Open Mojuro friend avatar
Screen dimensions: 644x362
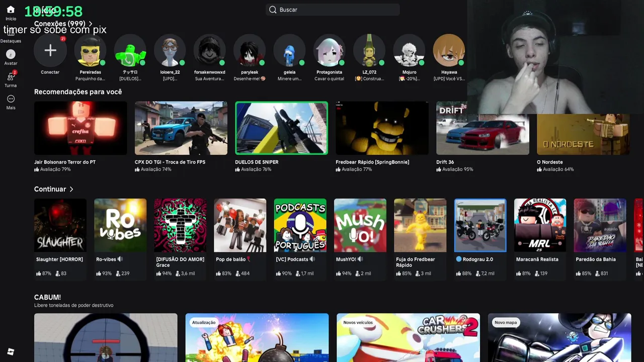click(409, 50)
